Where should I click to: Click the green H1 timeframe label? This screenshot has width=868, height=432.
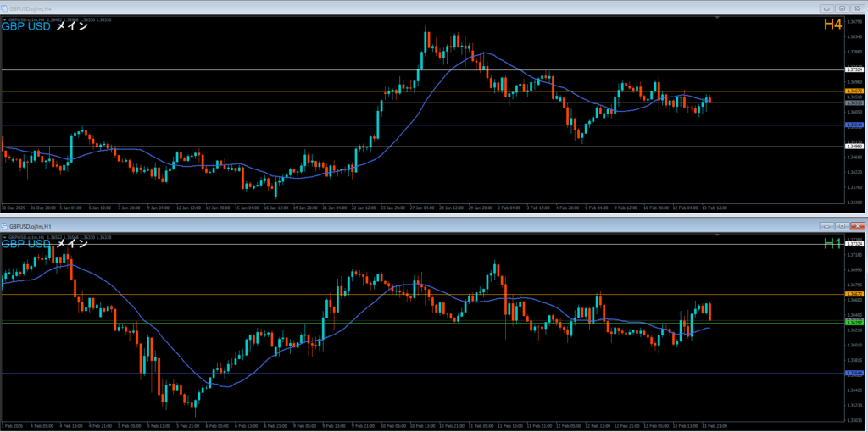click(x=832, y=245)
